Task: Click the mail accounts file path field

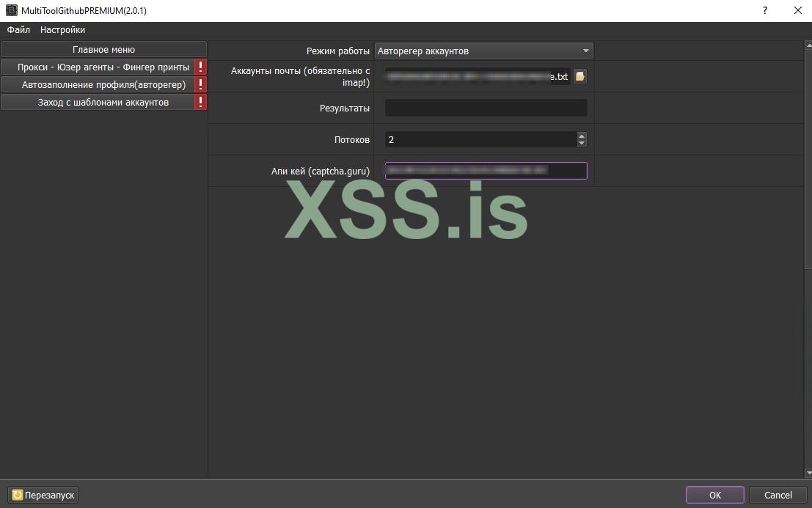Action: click(478, 76)
